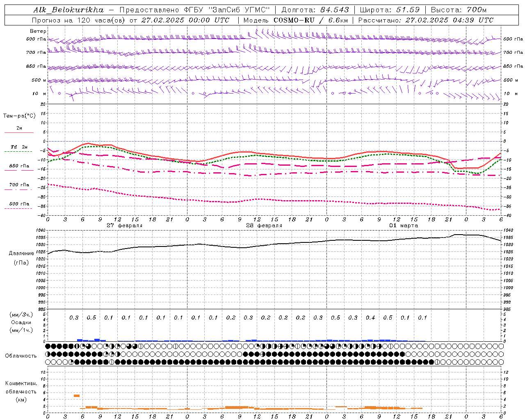Click the (км) unit label of convective clouds
Image resolution: width=525 pixels, height=420 pixels.
(x=21, y=399)
